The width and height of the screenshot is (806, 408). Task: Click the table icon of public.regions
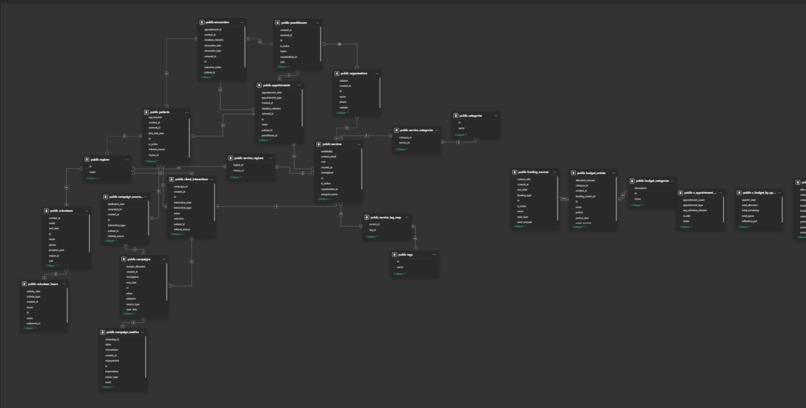pyautogui.click(x=87, y=160)
